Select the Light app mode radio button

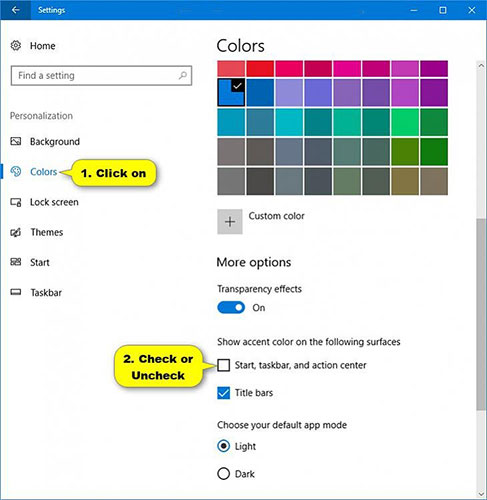(223, 446)
